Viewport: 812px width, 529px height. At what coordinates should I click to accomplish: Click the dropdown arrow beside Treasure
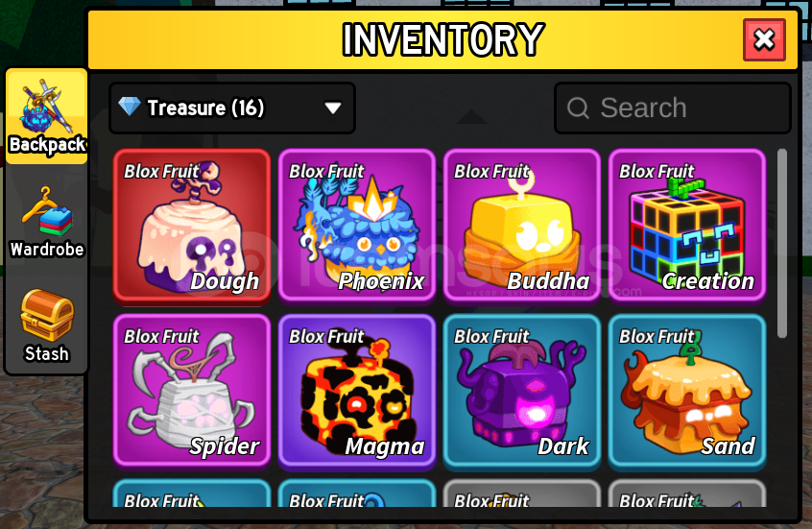[x=333, y=108]
